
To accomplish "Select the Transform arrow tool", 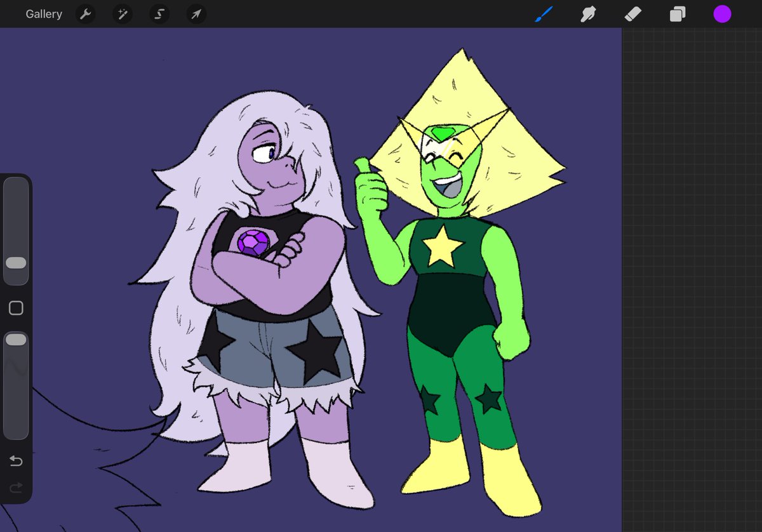I will point(196,14).
